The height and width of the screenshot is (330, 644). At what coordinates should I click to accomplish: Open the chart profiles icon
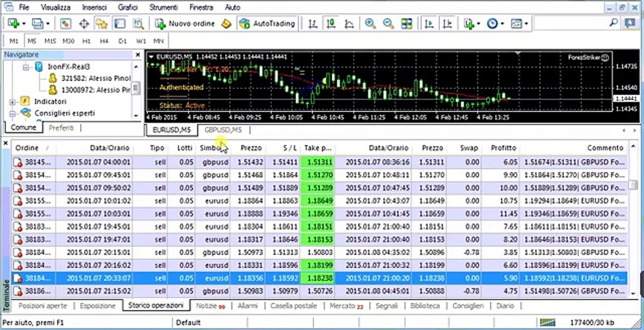coord(37,23)
